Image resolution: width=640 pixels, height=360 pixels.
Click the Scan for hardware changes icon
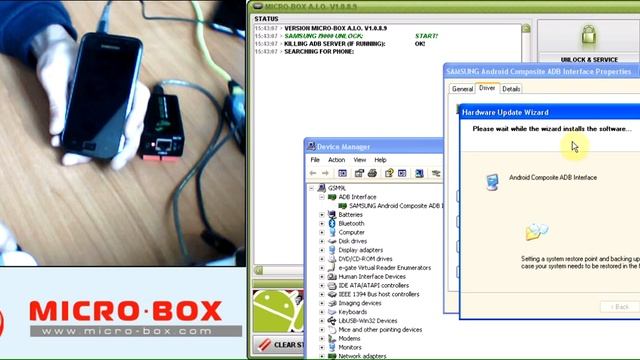(x=419, y=173)
